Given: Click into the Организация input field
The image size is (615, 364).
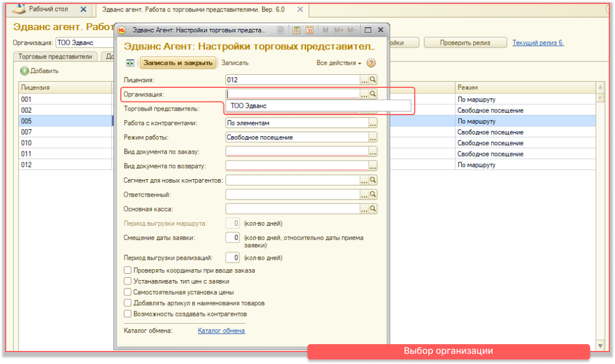Looking at the screenshot, I should click(293, 94).
